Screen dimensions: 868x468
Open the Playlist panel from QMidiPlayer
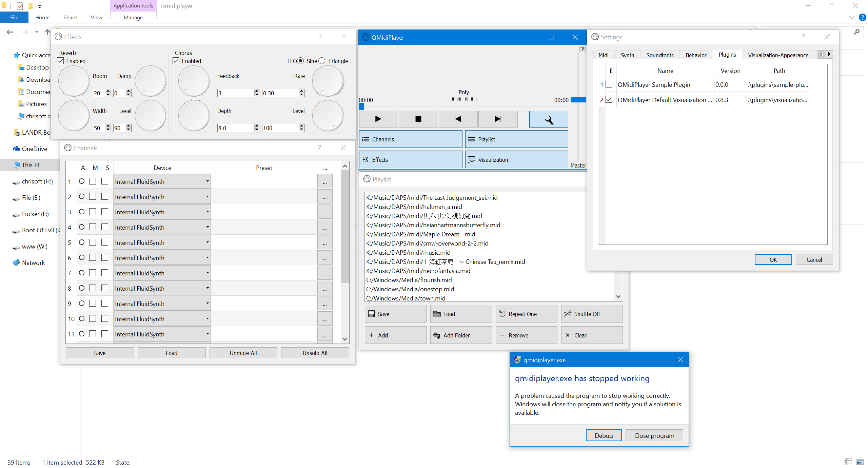[x=516, y=139]
